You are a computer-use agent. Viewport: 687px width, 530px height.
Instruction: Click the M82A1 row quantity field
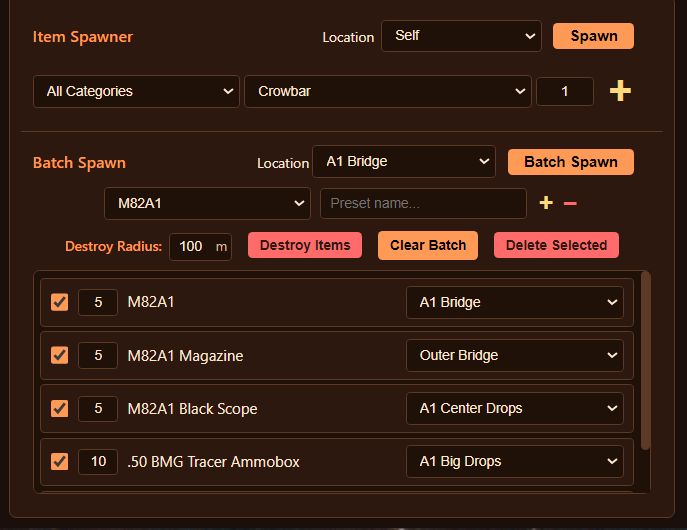pyautogui.click(x=98, y=302)
